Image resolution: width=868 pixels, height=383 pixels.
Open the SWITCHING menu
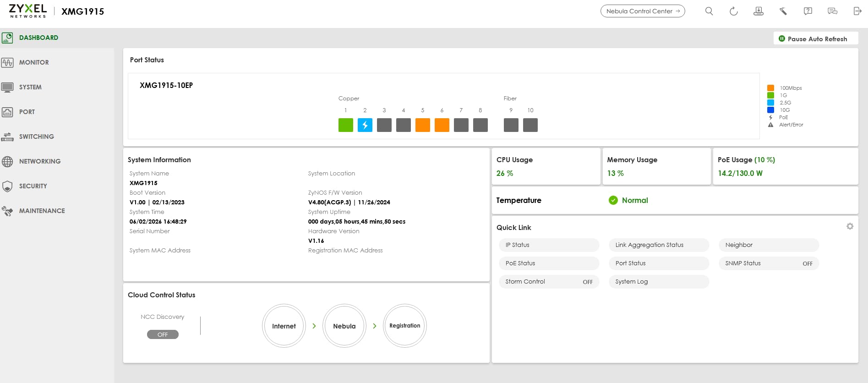pyautogui.click(x=37, y=137)
